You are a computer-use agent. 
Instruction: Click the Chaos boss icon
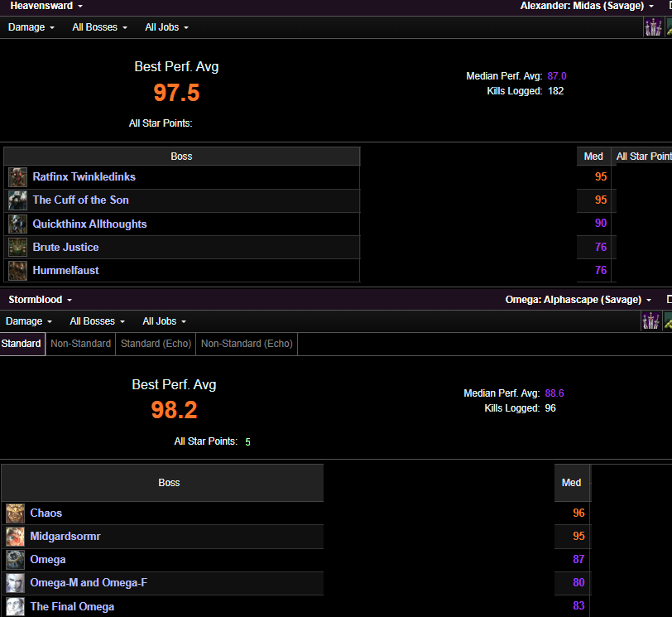point(15,513)
